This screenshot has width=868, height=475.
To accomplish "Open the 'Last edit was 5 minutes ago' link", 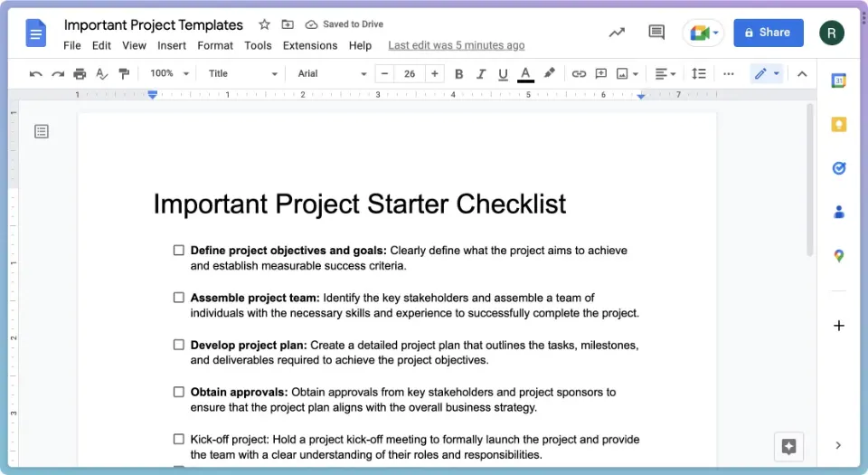I will coord(456,45).
